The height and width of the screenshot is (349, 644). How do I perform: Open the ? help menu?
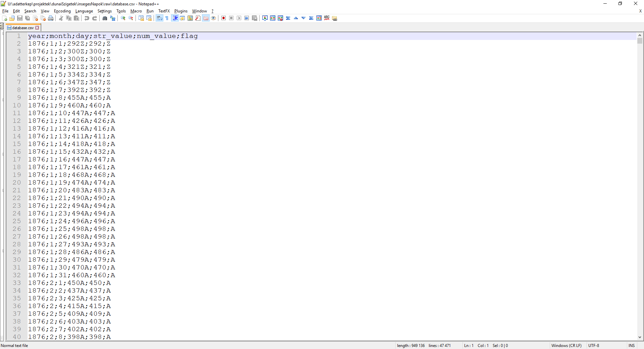(212, 11)
